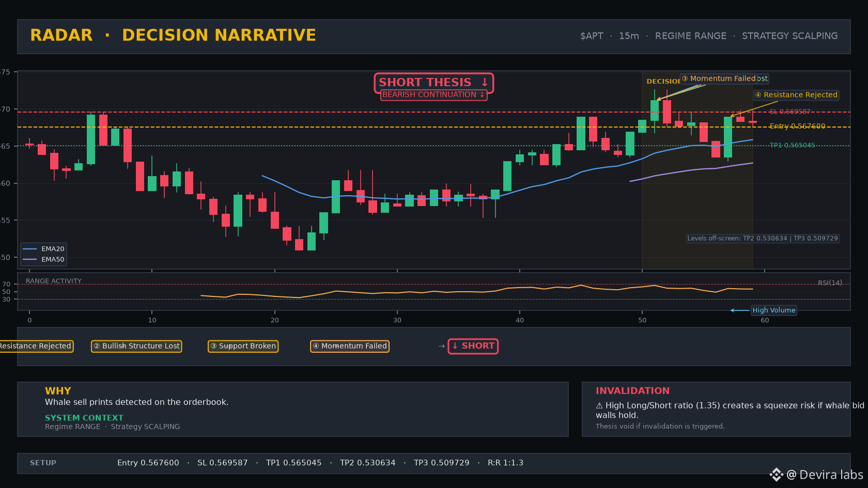Click STRATEGY SCALPING in the header
This screenshot has width=868, height=488.
[790, 36]
